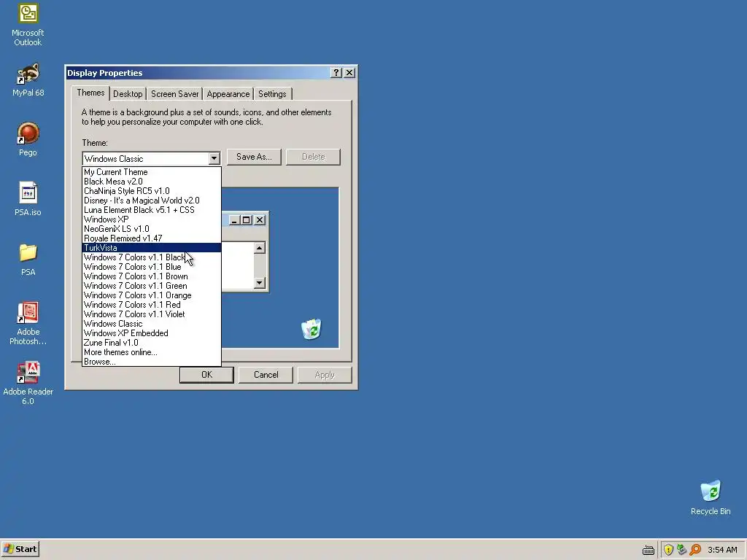Click the Cancel button
This screenshot has width=747, height=560.
[266, 375]
